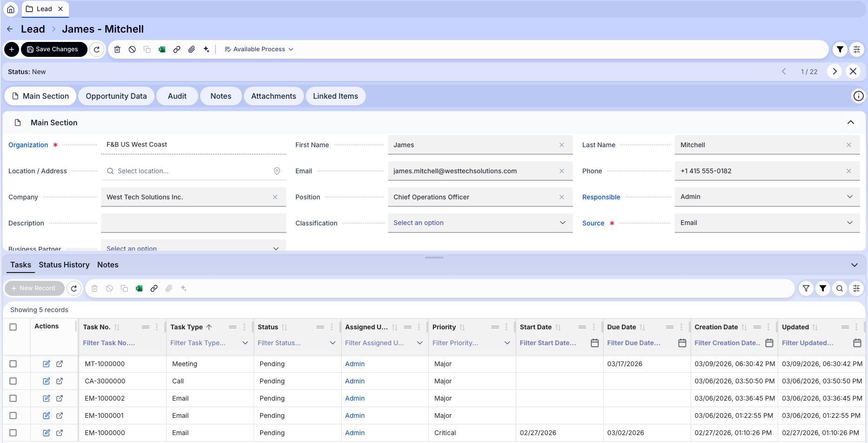
Task: Toggle the select-all checkbox in the table header
Action: 13,327
